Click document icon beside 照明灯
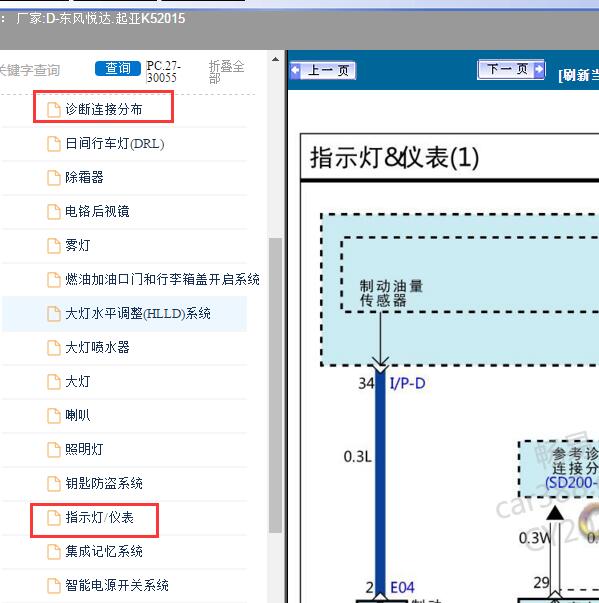The height and width of the screenshot is (603, 599). point(54,449)
